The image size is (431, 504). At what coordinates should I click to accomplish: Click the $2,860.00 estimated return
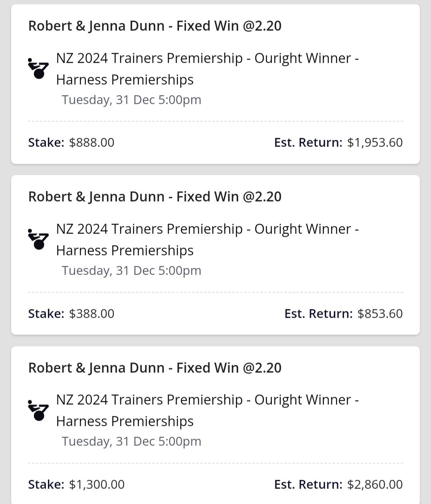coord(375,484)
